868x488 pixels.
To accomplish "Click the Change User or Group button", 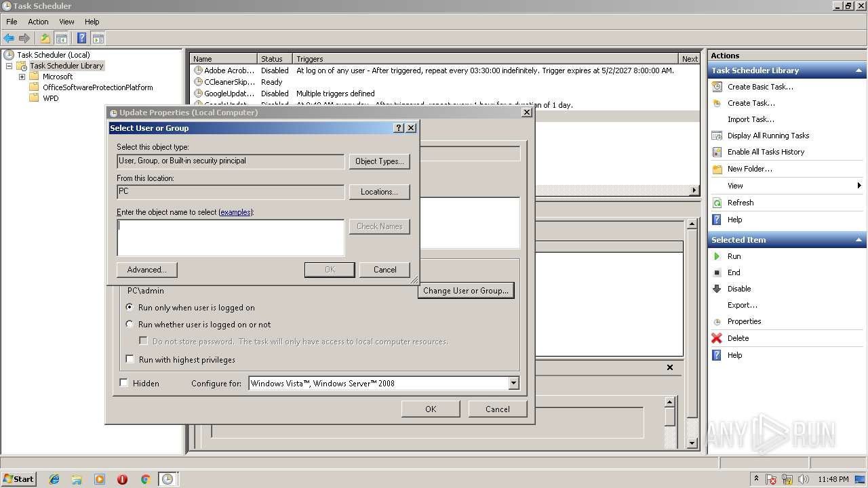I will click(466, 291).
